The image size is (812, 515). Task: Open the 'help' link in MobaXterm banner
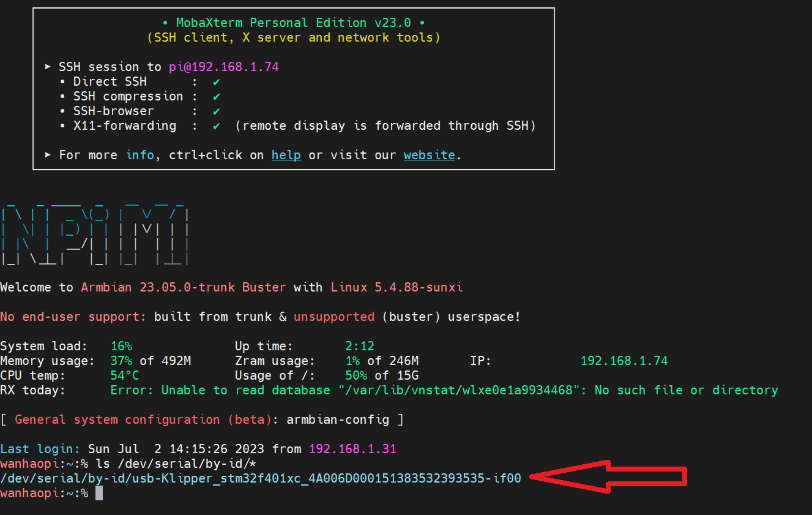(286, 155)
